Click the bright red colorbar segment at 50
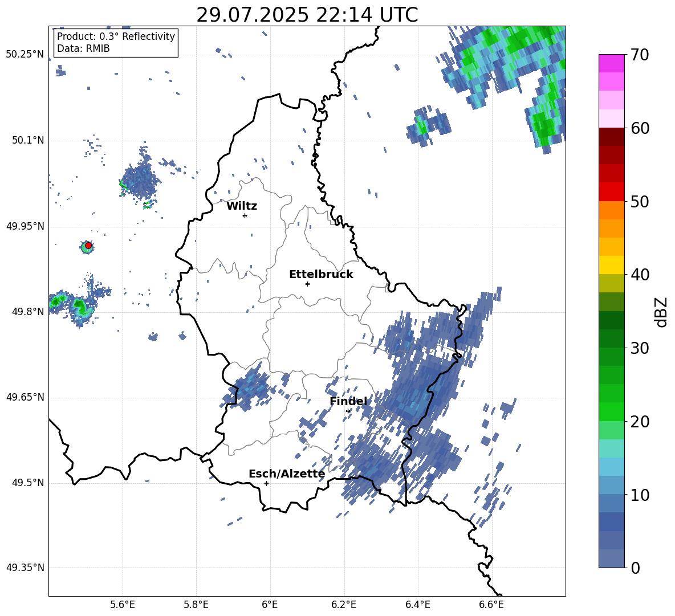The width and height of the screenshot is (675, 616). click(611, 192)
